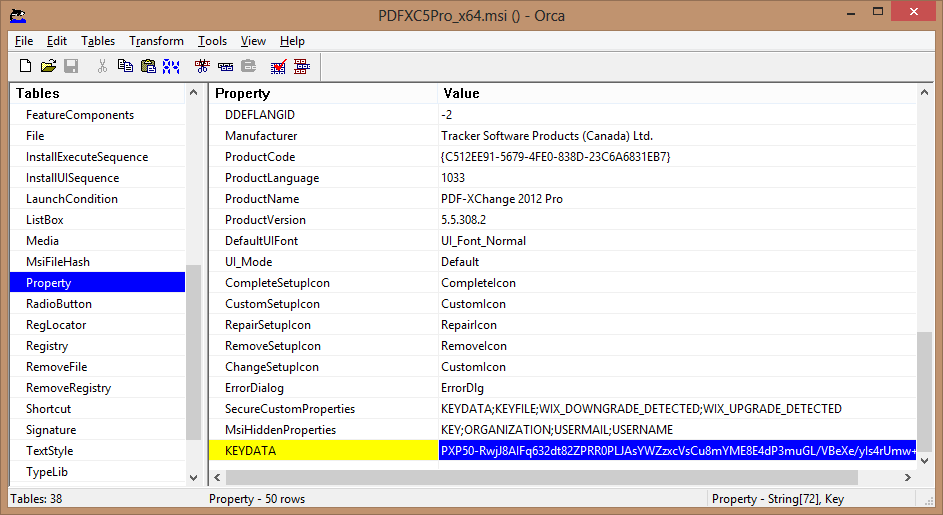Image resolution: width=943 pixels, height=515 pixels.
Task: Click the horizontal scrollbar left arrow
Action: (x=218, y=478)
